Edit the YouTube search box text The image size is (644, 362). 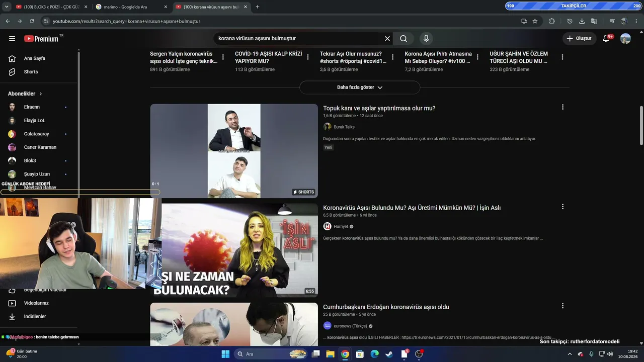[299, 39]
